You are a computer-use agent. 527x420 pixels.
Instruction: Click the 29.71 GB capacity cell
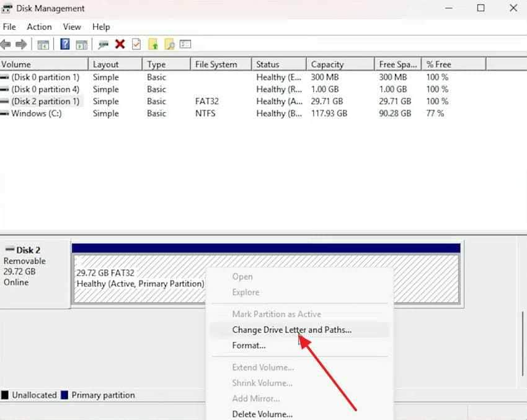pos(327,102)
